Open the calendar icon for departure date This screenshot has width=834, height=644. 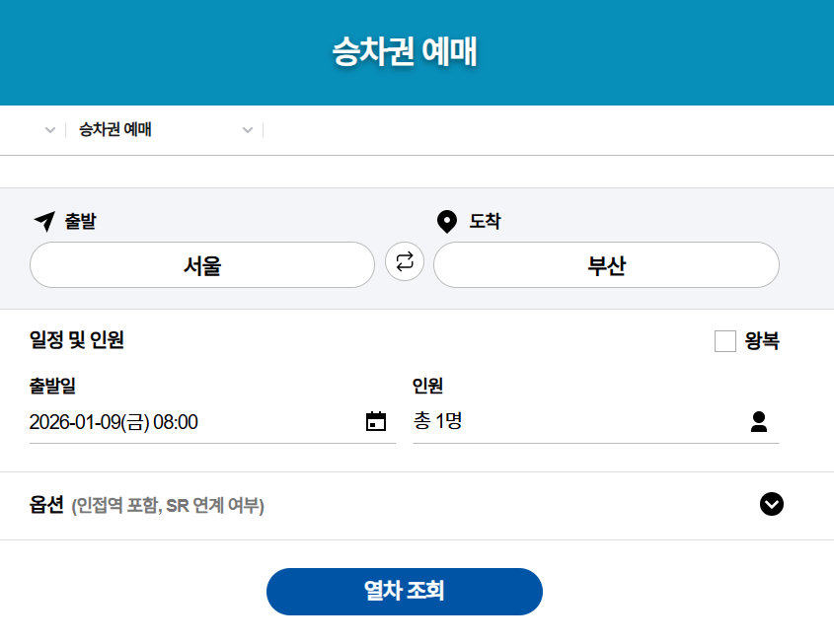tap(376, 422)
